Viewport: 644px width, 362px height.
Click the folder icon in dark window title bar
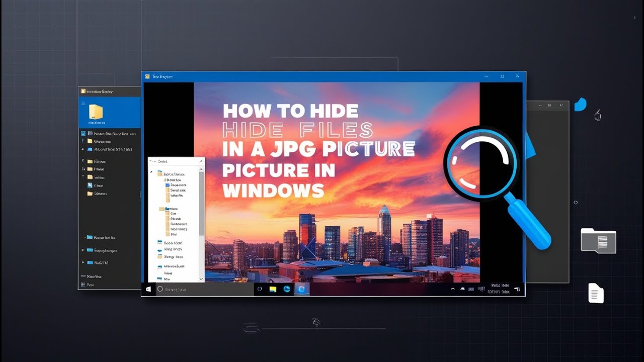(x=82, y=92)
